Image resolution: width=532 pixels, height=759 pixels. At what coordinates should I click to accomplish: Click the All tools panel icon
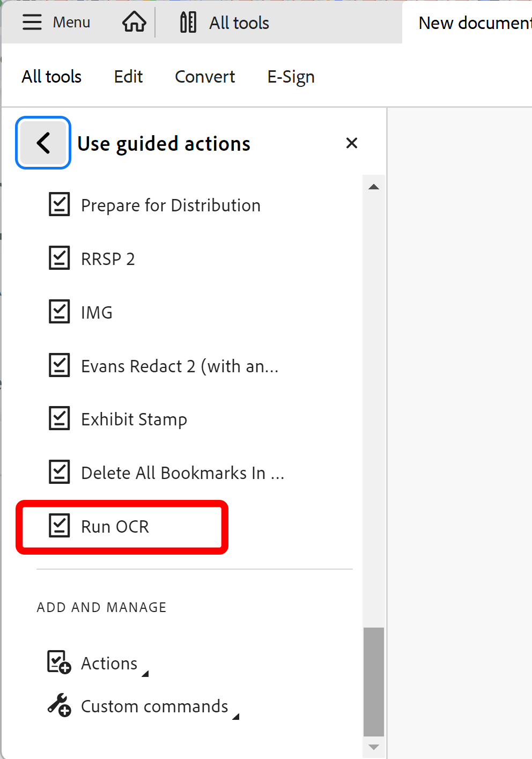187,22
